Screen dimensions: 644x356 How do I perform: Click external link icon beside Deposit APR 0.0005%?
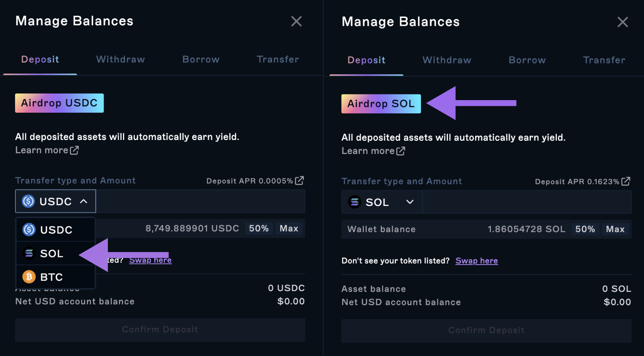(299, 181)
